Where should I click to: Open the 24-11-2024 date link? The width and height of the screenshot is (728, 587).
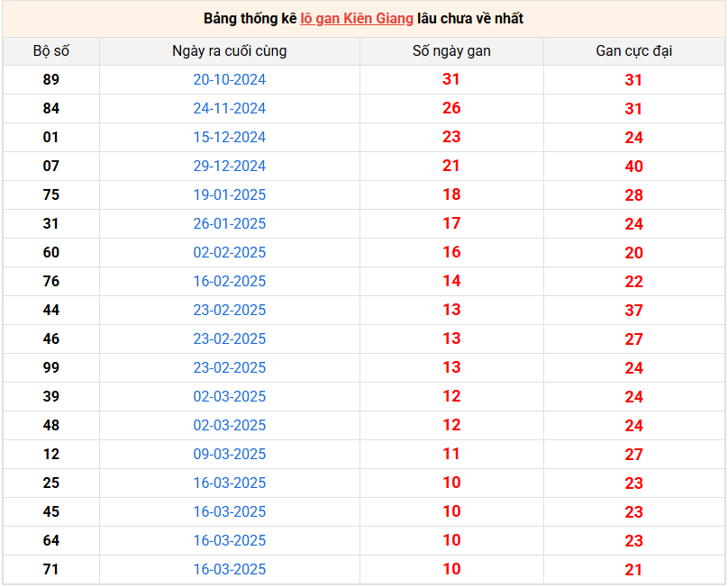(230, 109)
